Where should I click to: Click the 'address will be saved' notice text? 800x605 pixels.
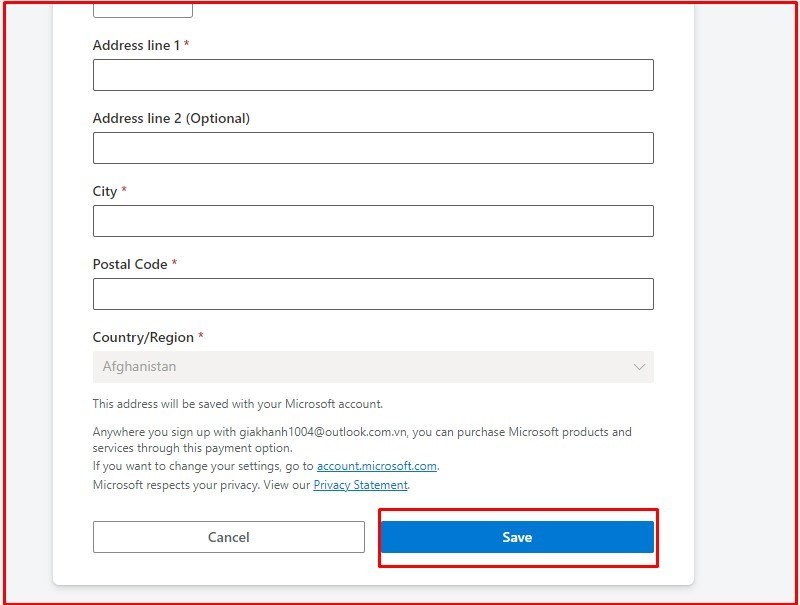click(237, 404)
